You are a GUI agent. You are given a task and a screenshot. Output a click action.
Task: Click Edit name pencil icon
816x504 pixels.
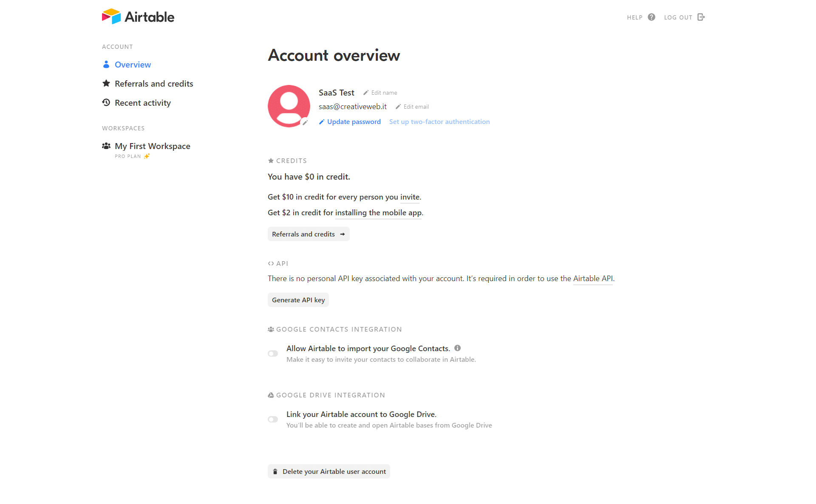point(365,93)
